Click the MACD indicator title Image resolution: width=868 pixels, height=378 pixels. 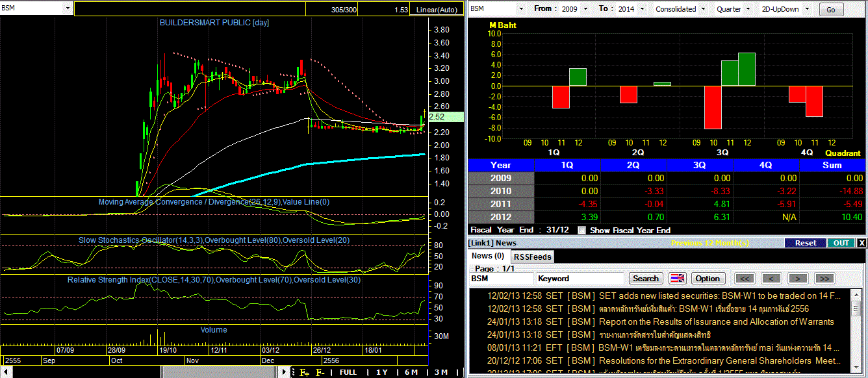coord(214,202)
